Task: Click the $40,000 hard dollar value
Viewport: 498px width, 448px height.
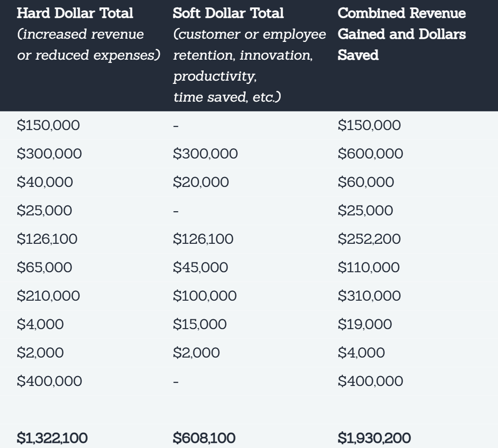Action: pos(45,182)
